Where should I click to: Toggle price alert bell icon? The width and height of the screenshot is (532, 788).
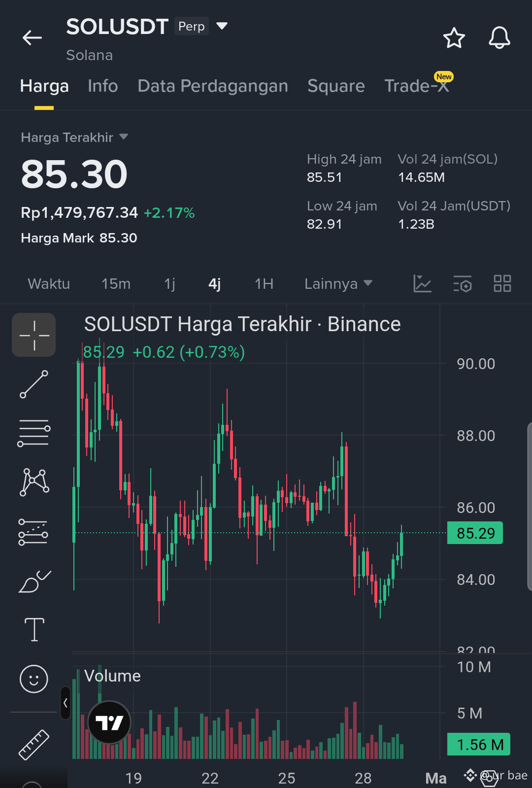(499, 38)
